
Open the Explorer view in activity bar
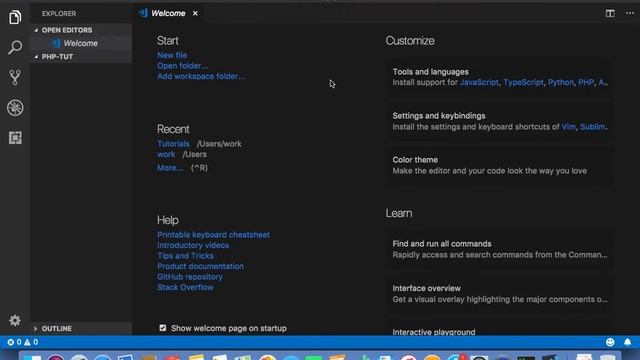pyautogui.click(x=15, y=17)
